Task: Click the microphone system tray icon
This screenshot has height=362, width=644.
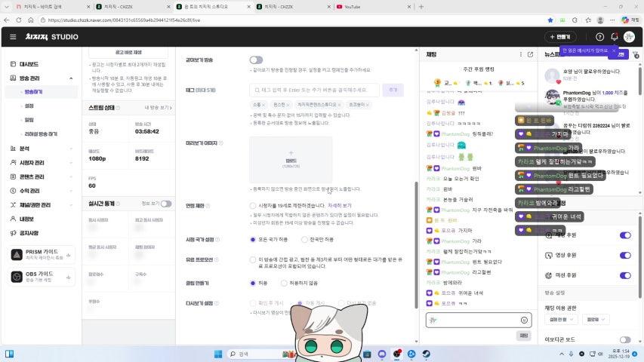Action: coord(571,354)
